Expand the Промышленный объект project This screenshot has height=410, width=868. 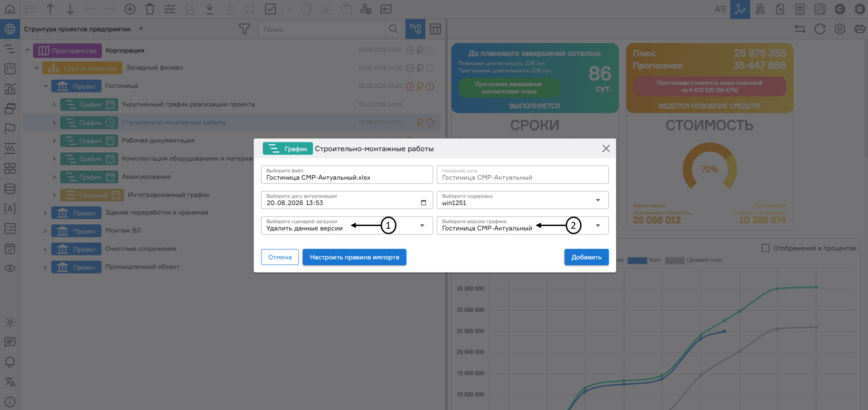coord(45,267)
